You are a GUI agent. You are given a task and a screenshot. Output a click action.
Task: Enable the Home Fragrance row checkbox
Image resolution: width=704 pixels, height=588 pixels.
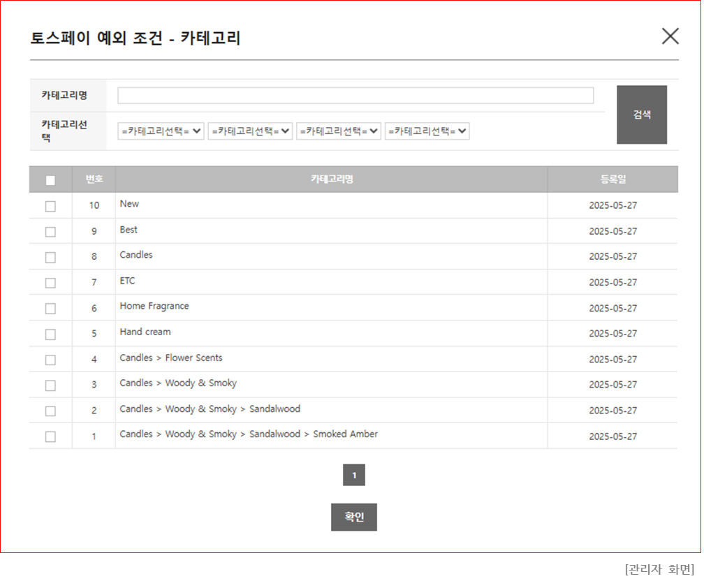pos(50,309)
